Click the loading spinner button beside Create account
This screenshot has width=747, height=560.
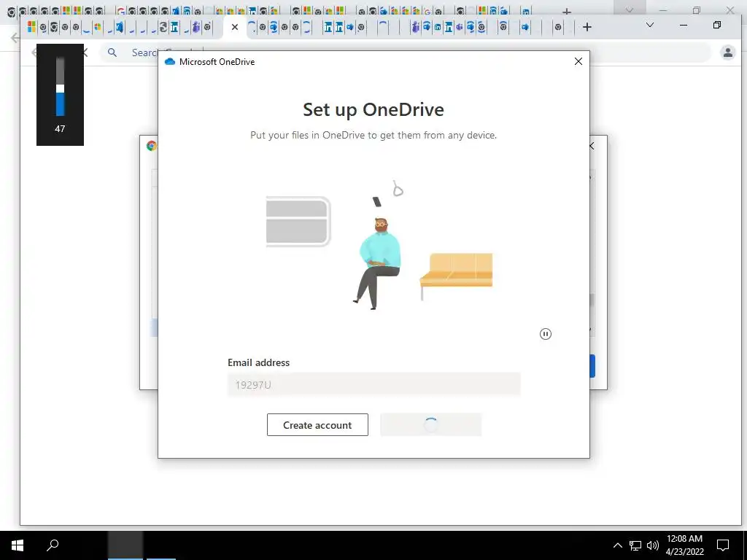click(x=430, y=425)
